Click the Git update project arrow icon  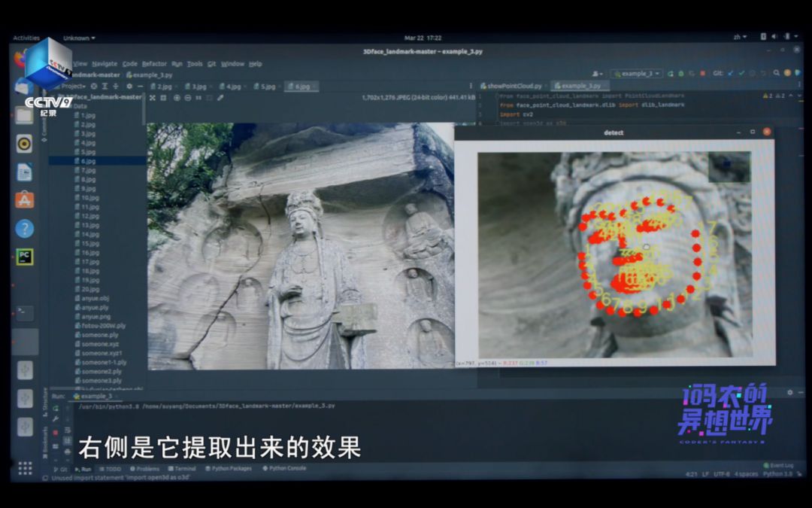click(731, 74)
